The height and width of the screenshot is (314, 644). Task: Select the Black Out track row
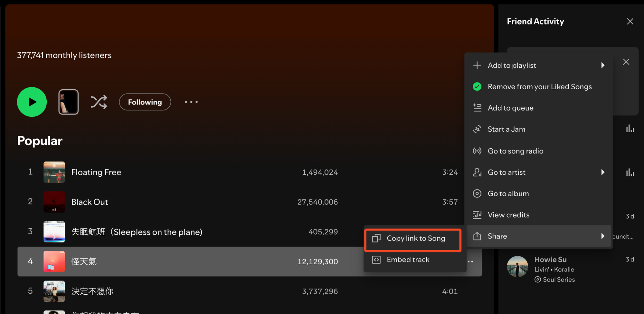[x=250, y=202]
